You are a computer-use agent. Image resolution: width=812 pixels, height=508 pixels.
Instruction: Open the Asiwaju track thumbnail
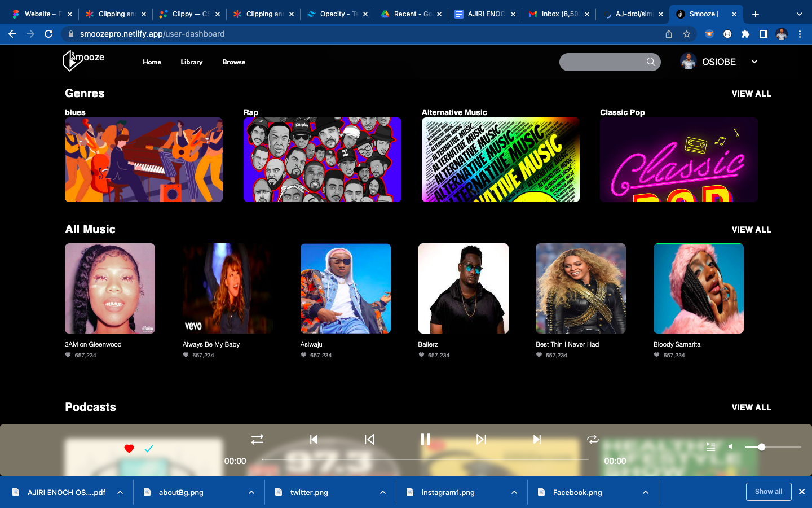click(345, 288)
